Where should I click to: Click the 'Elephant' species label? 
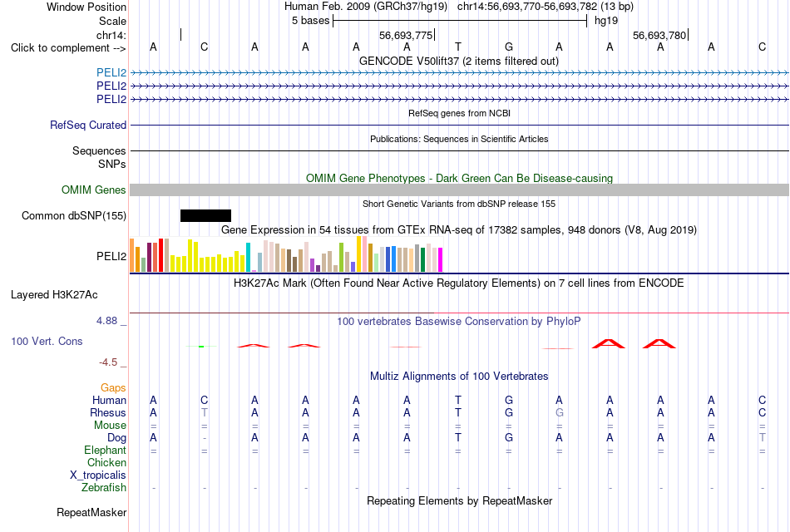click(x=106, y=450)
